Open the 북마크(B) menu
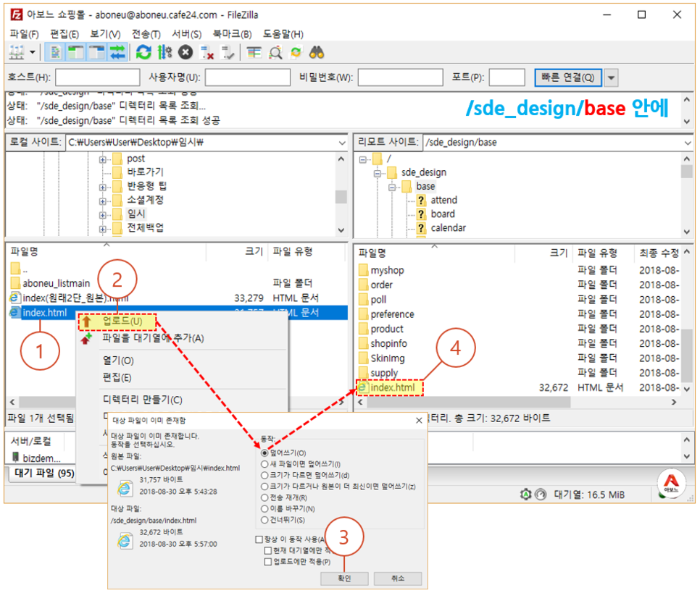Screen dimensions: 700x593 tap(232, 34)
